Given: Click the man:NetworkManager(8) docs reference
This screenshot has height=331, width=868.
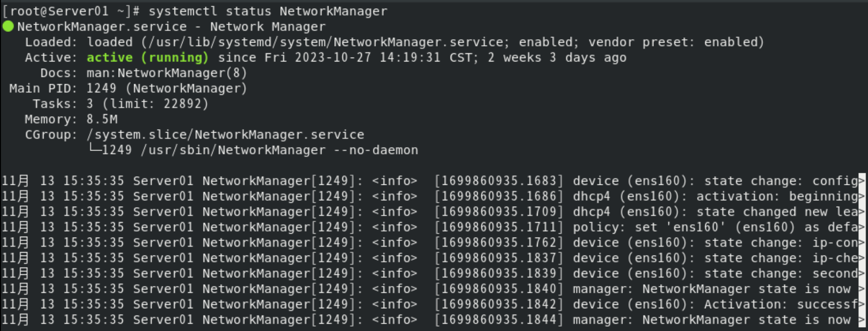Looking at the screenshot, I should point(167,73).
